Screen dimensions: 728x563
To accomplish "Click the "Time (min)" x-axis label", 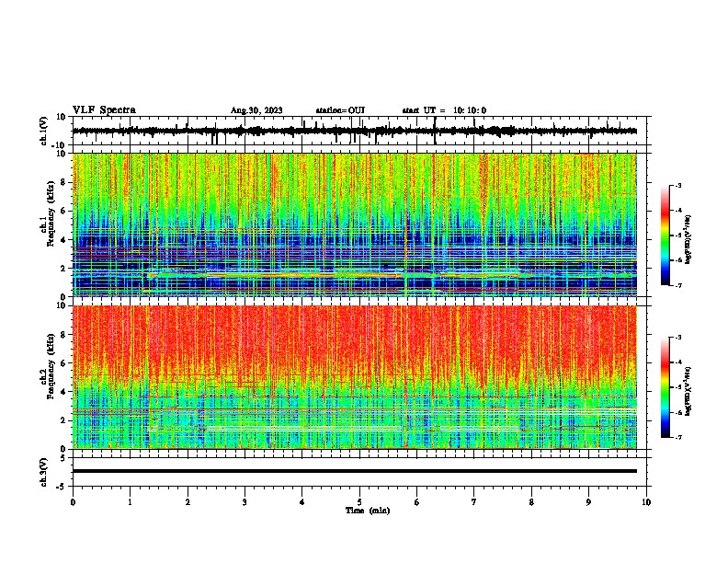I will (x=368, y=511).
